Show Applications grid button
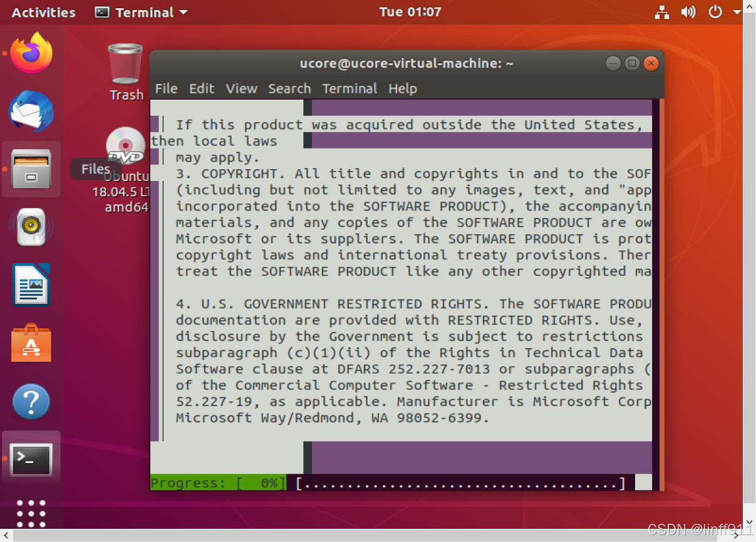 [31, 513]
